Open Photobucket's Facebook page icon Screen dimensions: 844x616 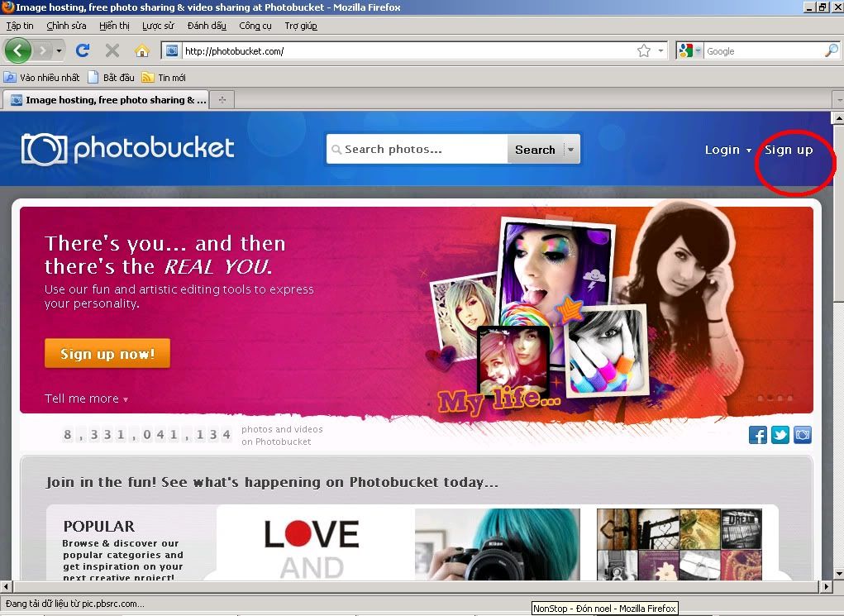tap(758, 435)
